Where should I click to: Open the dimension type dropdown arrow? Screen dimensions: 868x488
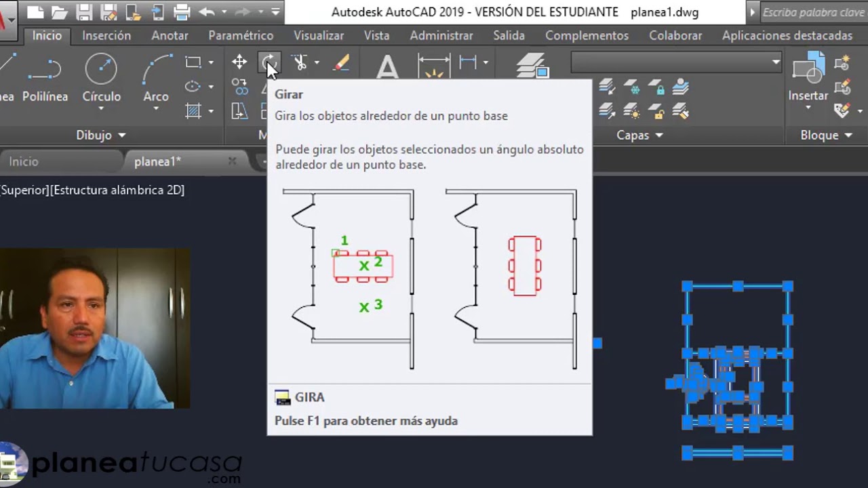point(486,62)
